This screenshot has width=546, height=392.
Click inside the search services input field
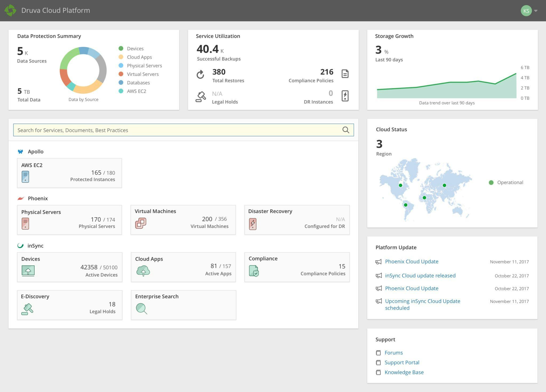(x=160, y=130)
